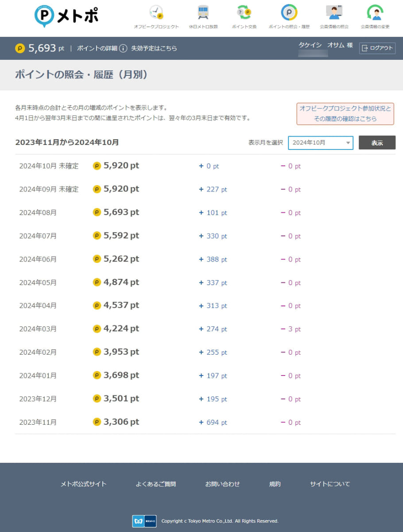This screenshot has width=403, height=532.
Task: Open the 表示月を選択 month dropdown
Action: click(320, 143)
